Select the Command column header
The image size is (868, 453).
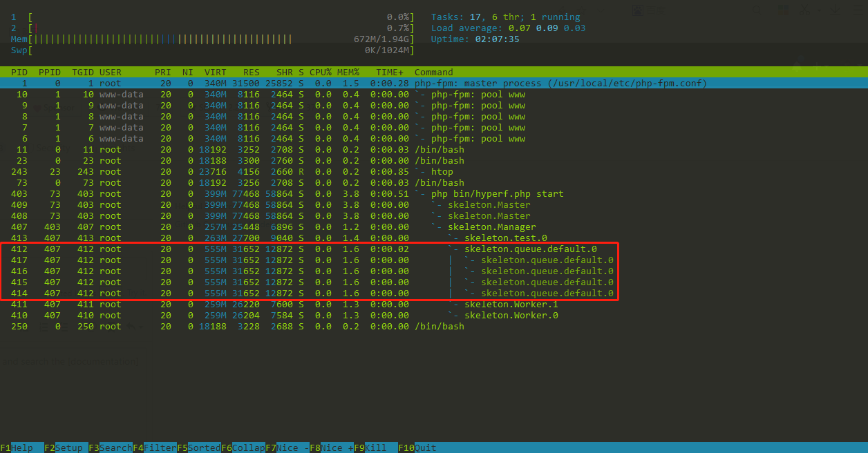[434, 72]
